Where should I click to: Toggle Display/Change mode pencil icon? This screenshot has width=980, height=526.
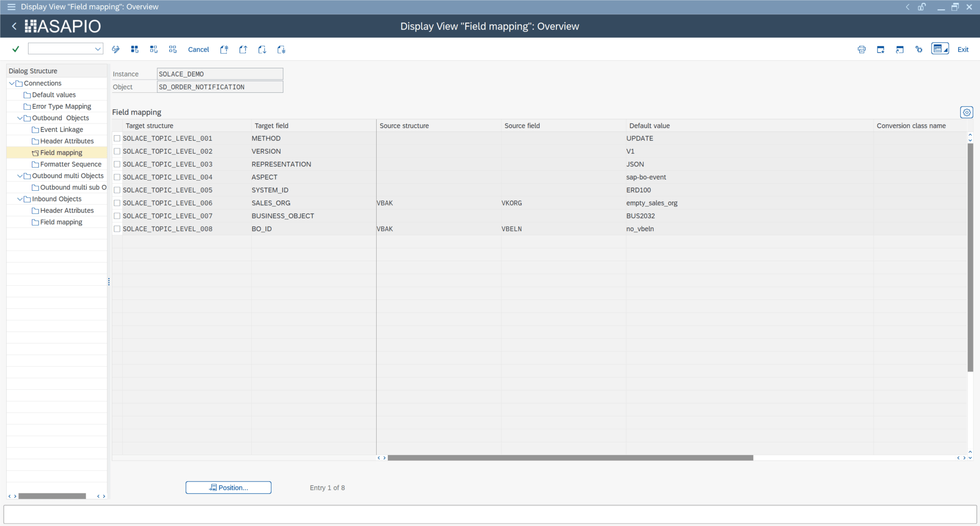coord(116,49)
